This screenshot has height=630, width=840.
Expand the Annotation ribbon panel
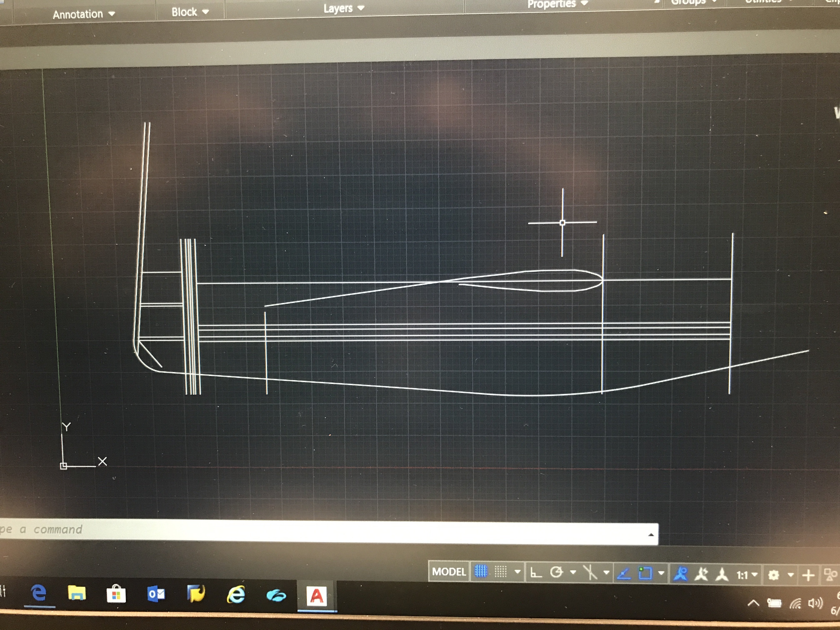(84, 14)
